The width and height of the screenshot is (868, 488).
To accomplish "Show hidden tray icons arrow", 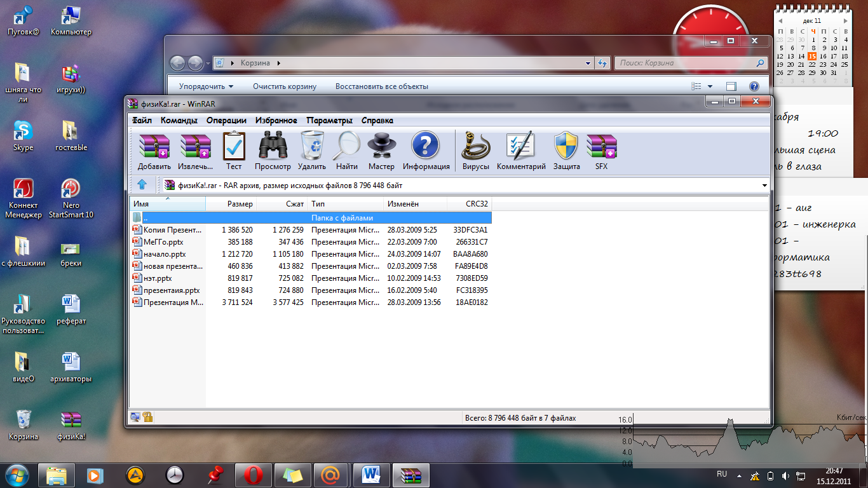I will point(738,475).
